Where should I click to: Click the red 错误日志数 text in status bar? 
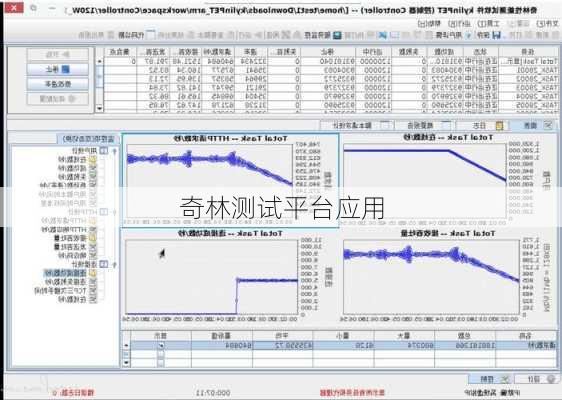73,393
